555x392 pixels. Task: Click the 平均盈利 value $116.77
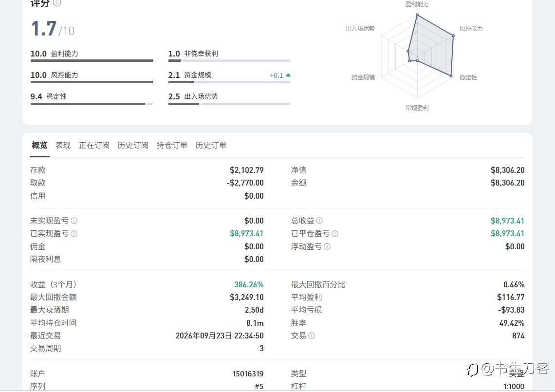[x=511, y=297]
